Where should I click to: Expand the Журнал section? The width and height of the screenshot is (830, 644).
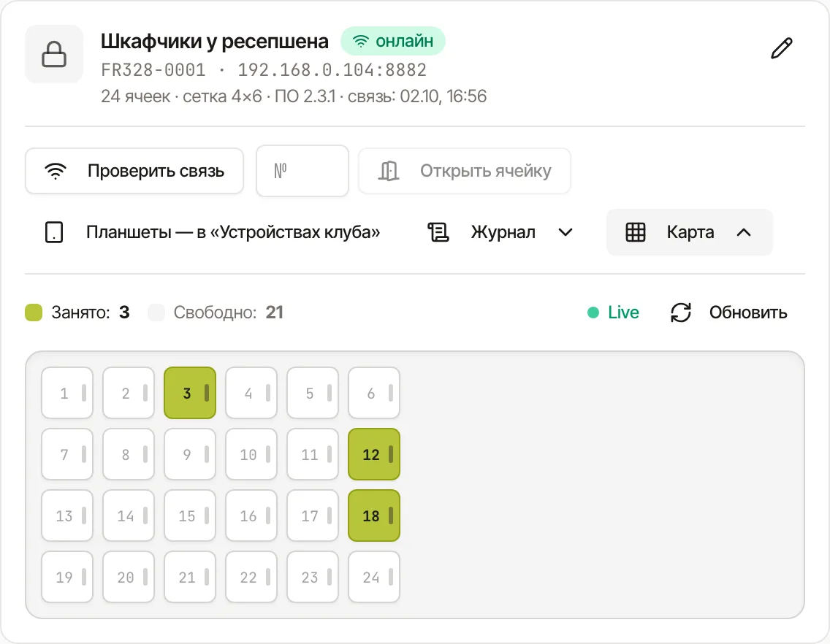point(500,232)
